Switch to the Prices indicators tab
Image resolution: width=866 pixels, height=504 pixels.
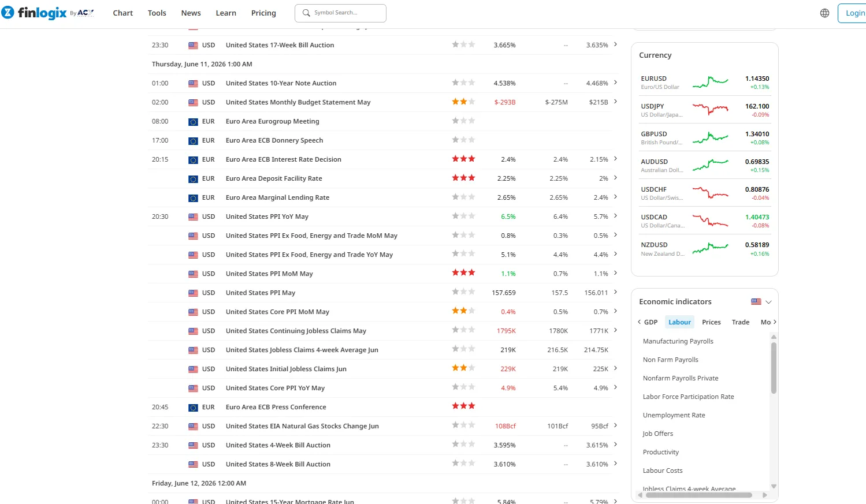tap(711, 322)
